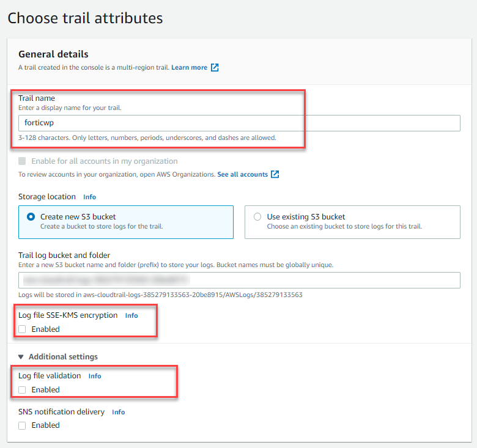Enable SNS notification delivery checkbox
477x448 pixels.
click(x=23, y=425)
